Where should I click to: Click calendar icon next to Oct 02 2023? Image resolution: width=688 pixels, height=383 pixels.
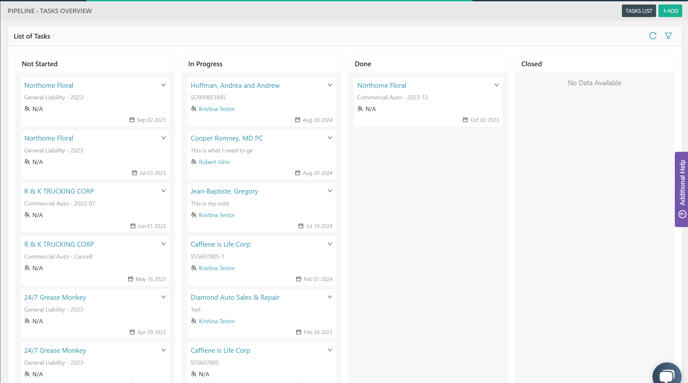(465, 120)
